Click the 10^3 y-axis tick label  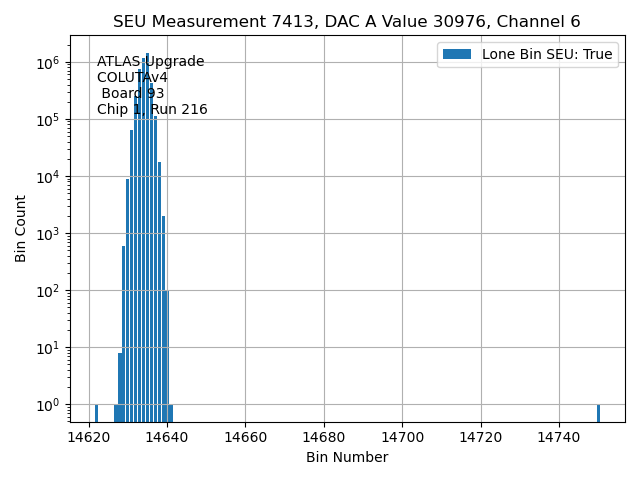click(49, 234)
